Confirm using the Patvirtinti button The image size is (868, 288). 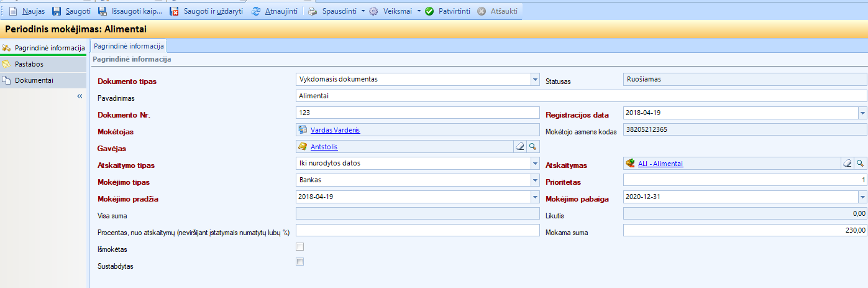pos(447,11)
